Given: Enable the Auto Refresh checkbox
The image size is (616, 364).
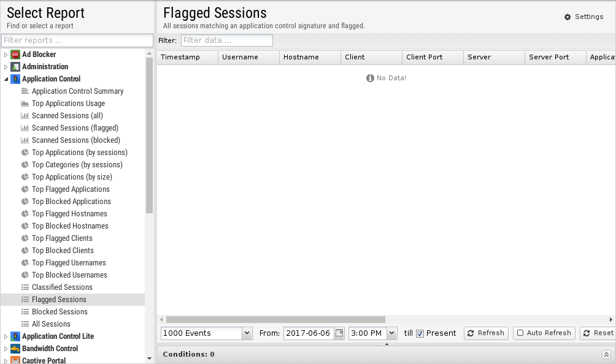Looking at the screenshot, I should [520, 333].
